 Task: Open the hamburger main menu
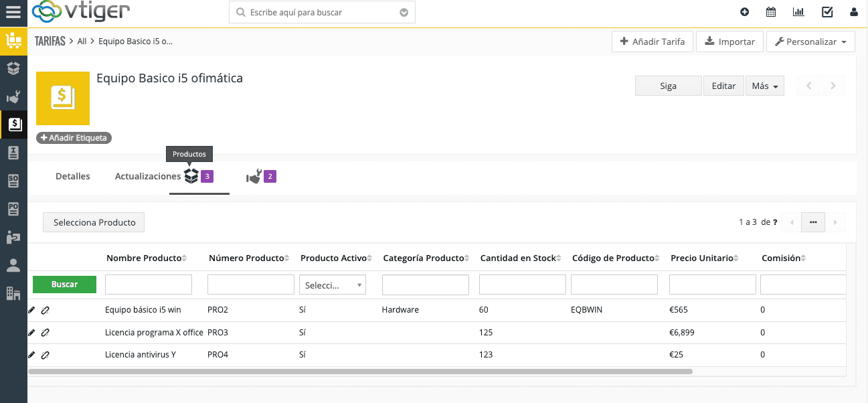pyautogui.click(x=13, y=13)
